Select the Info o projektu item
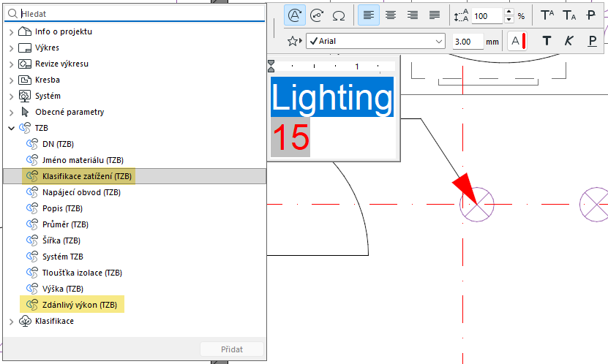Image resolution: width=608 pixels, height=364 pixels. [x=63, y=31]
